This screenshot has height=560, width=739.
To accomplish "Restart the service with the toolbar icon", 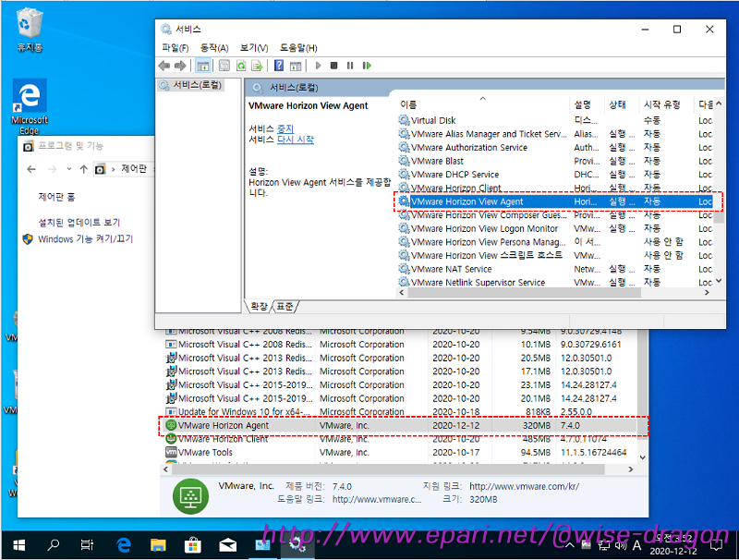I will pyautogui.click(x=367, y=66).
